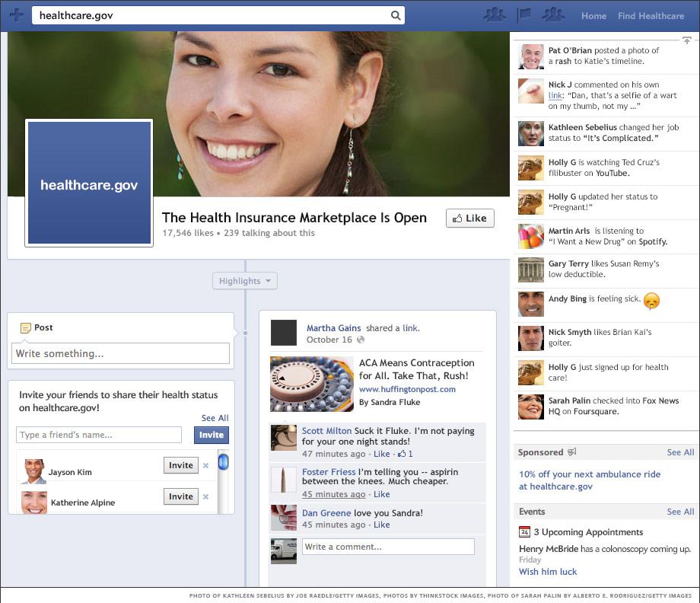The height and width of the screenshot is (603, 700).
Task: Open Martha Gains's profile link
Action: point(333,328)
